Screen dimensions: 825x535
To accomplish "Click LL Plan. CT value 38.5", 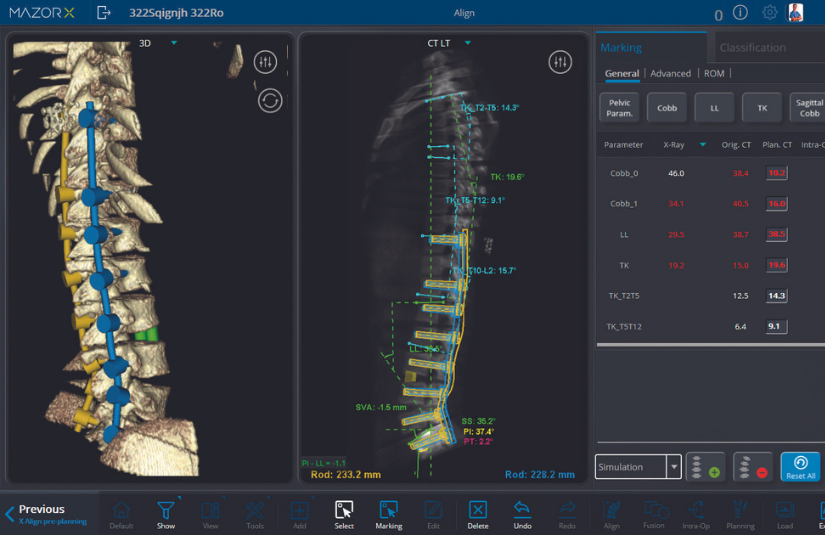I will [777, 234].
